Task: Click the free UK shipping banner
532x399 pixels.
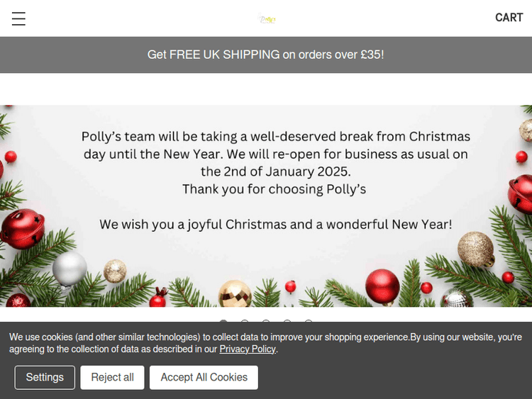Action: pyautogui.click(x=266, y=55)
